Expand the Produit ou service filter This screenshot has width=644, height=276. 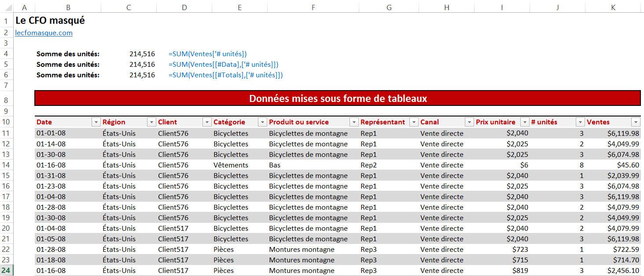[x=353, y=122]
